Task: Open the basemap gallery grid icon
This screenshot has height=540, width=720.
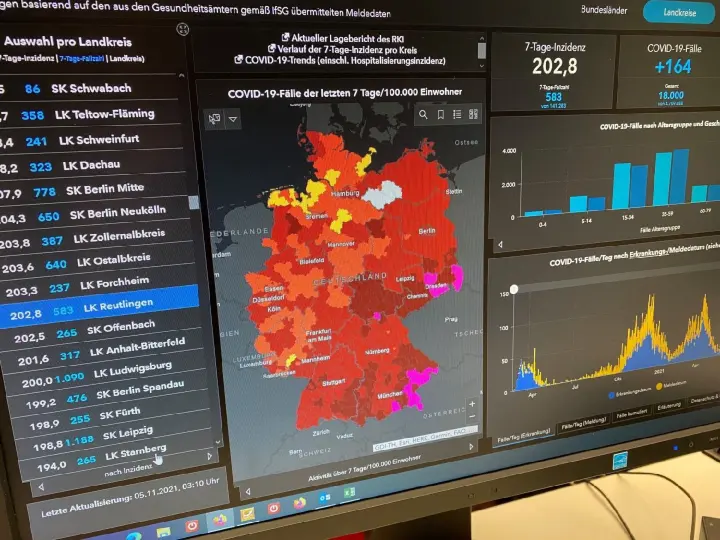Action: (x=475, y=116)
